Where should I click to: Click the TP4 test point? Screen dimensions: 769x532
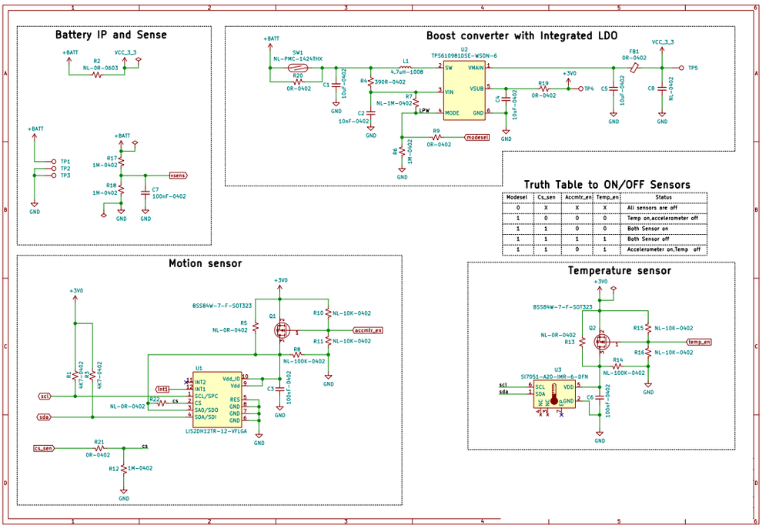[x=581, y=89]
